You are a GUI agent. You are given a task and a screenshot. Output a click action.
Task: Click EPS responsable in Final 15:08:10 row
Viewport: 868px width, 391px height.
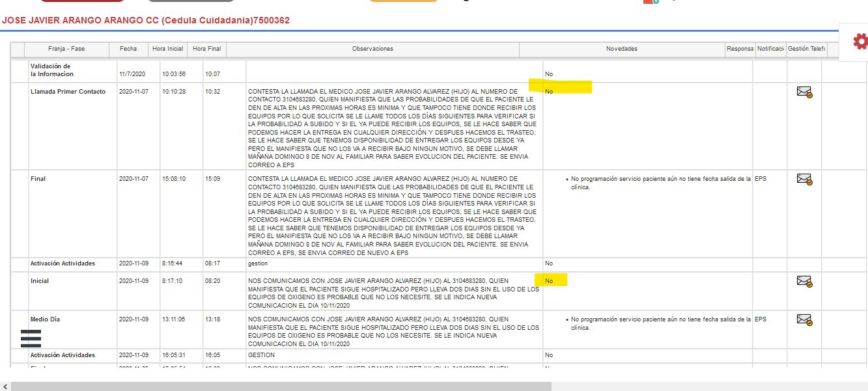pos(761,178)
